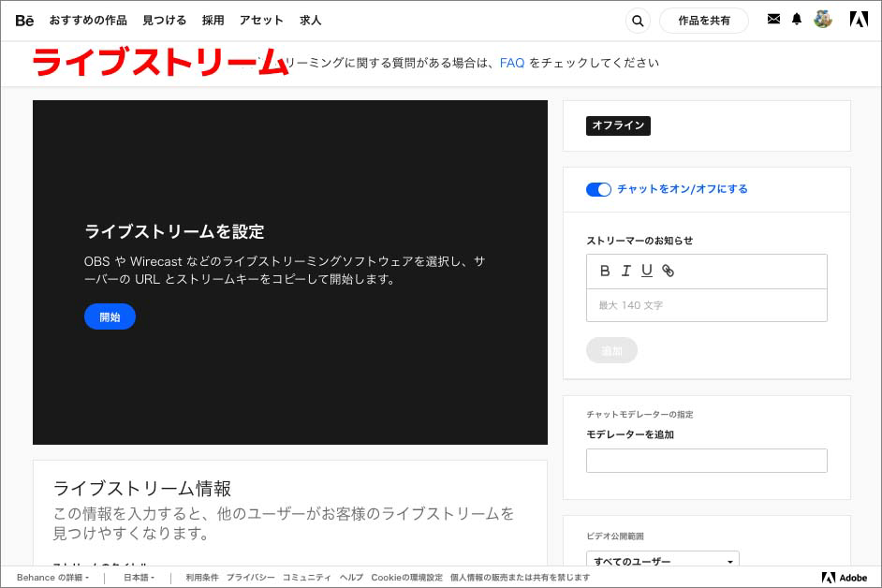Apply italic formatting in announcement editor

tap(626, 271)
